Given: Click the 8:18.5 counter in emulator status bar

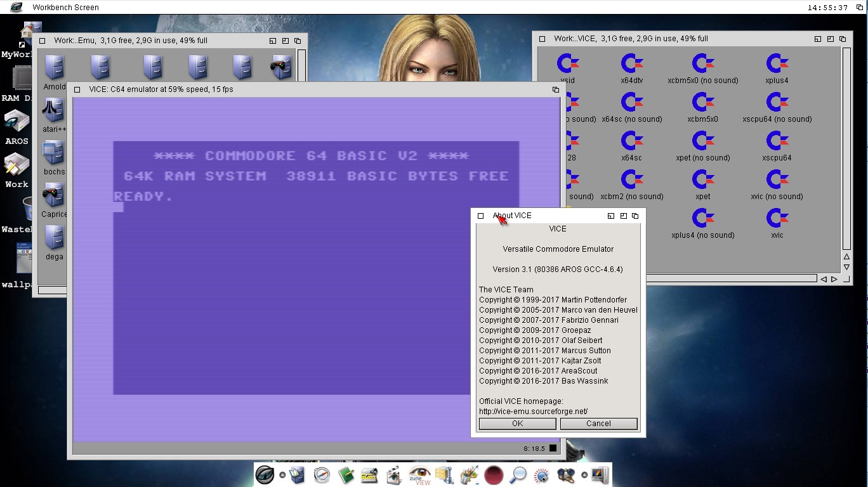Looking at the screenshot, I should [x=534, y=448].
